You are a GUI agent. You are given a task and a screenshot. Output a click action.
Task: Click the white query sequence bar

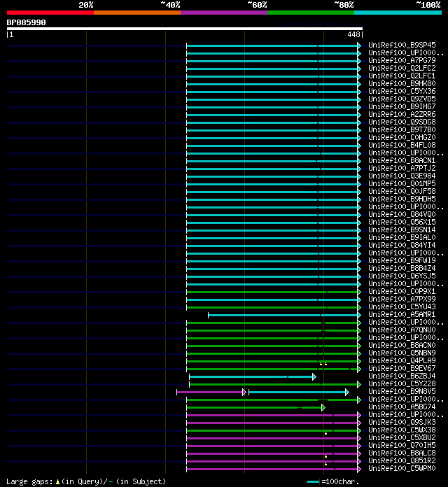pos(185,29)
